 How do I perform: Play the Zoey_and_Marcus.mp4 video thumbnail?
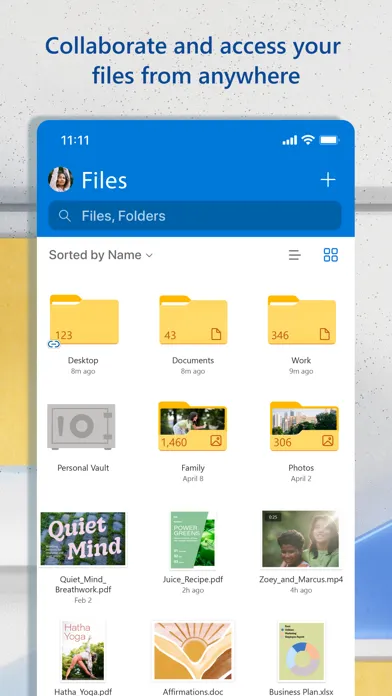(301, 539)
